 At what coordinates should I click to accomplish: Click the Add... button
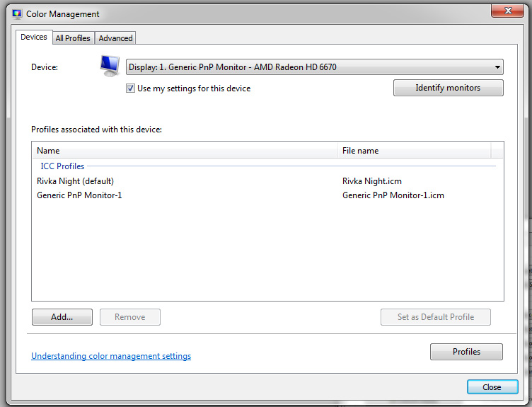(x=62, y=316)
